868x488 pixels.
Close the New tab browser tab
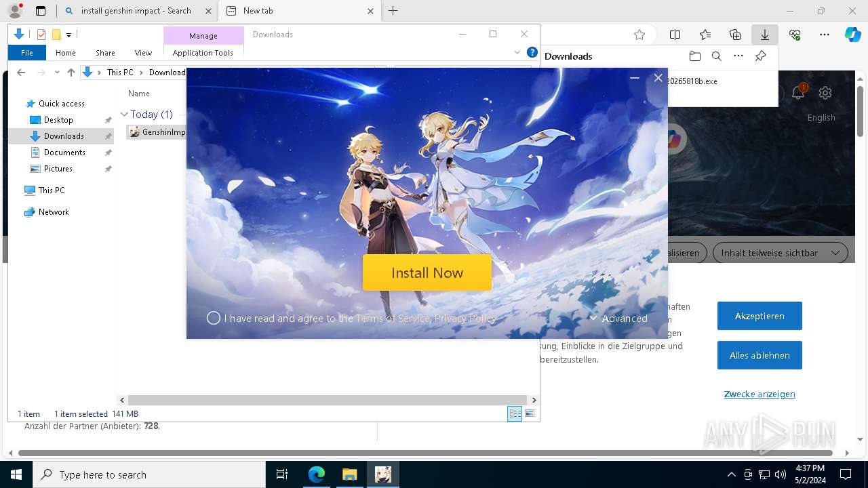click(x=370, y=11)
